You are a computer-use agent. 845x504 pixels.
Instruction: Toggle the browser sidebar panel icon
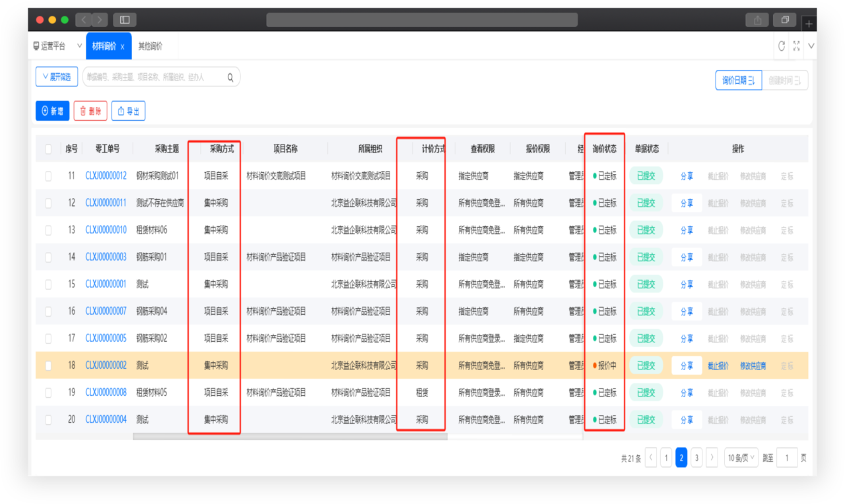125,20
